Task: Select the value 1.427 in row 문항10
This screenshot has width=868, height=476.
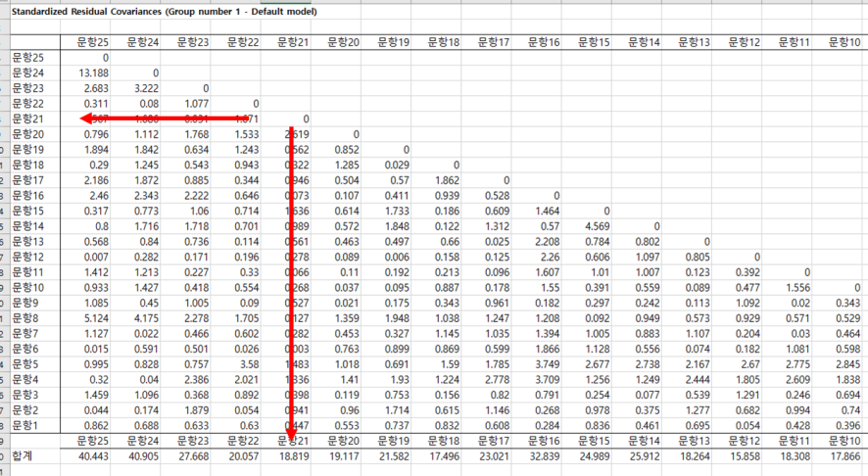Action: (x=146, y=288)
